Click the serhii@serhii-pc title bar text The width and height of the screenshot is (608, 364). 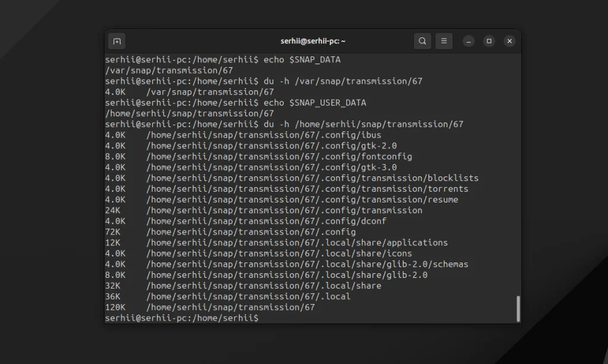tap(313, 41)
